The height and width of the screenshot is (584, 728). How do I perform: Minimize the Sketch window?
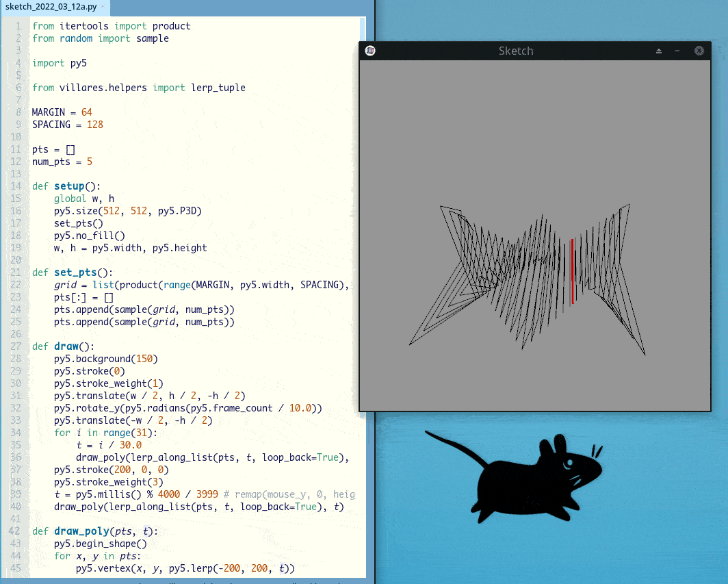[x=677, y=51]
